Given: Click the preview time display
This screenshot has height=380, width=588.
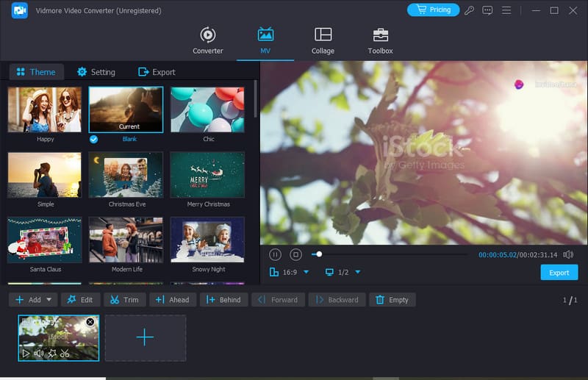Looking at the screenshot, I should (517, 255).
